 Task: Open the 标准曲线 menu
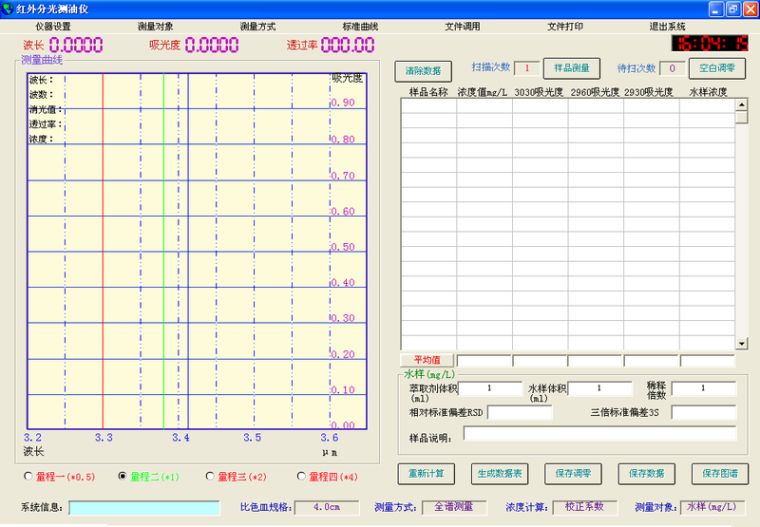pos(360,27)
